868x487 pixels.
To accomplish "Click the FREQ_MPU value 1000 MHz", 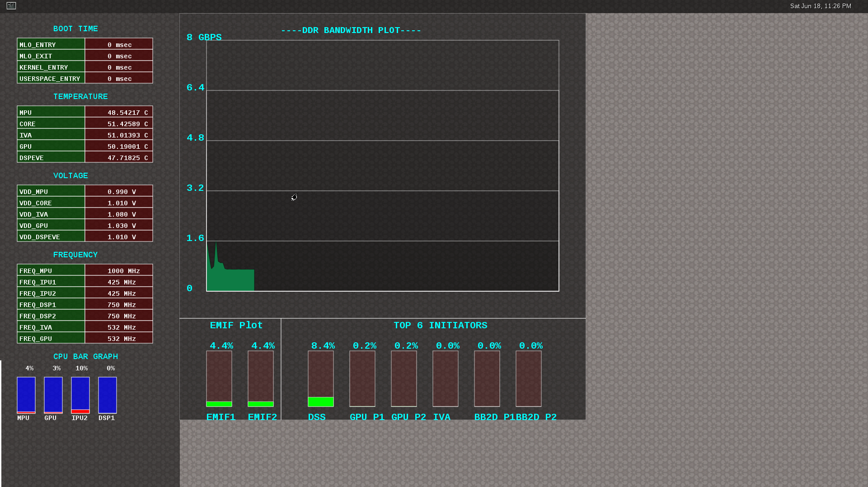I will click(119, 270).
